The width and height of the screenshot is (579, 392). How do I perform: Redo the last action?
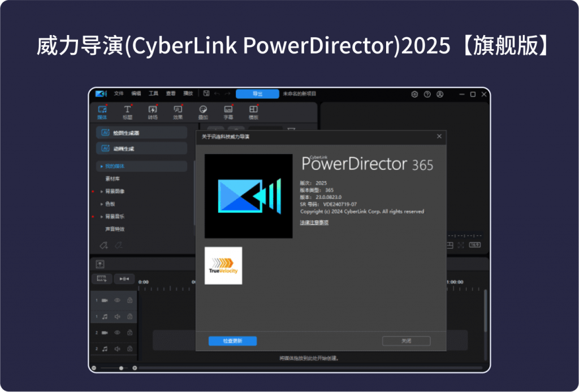tap(227, 94)
